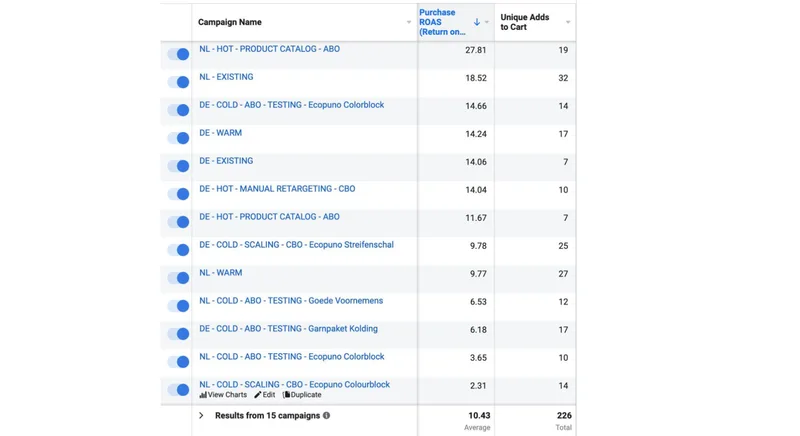Click the Edit pencil icon

pyautogui.click(x=258, y=395)
